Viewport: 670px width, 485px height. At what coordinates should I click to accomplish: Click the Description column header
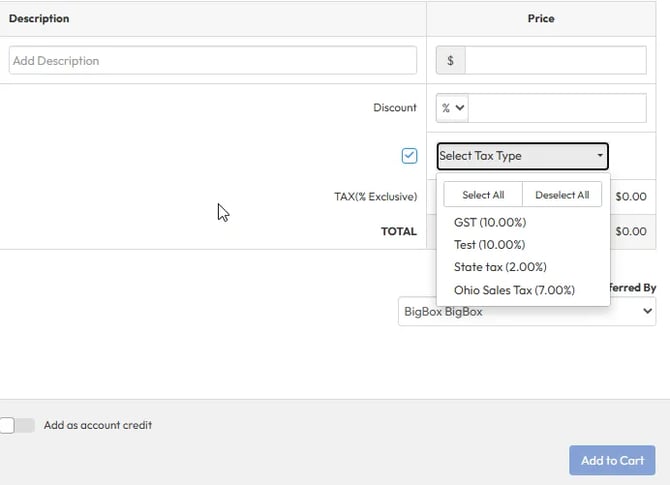(x=39, y=19)
